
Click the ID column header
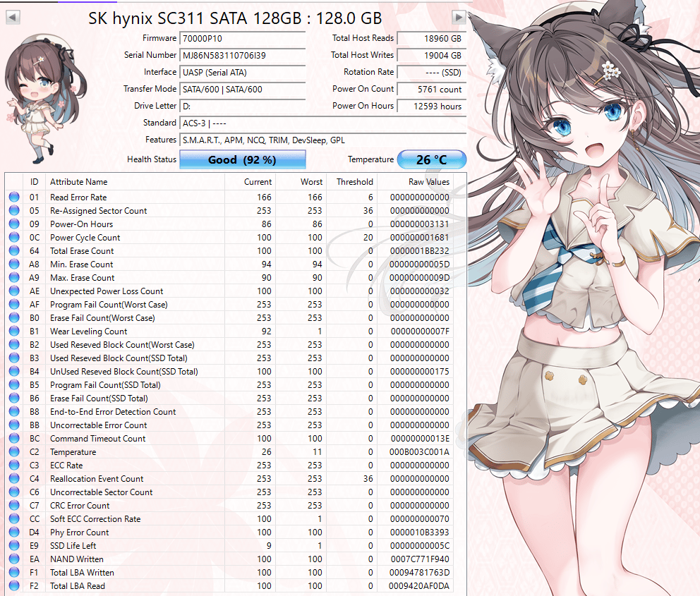pyautogui.click(x=34, y=181)
